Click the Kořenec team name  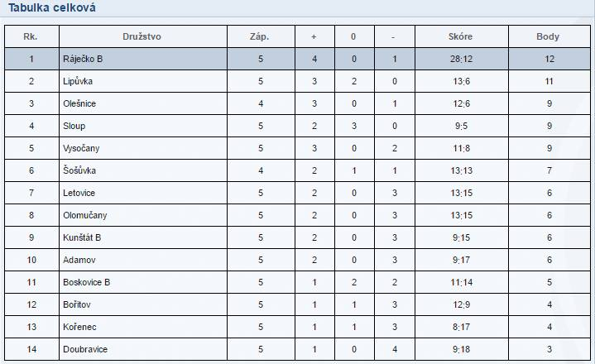coord(79,328)
